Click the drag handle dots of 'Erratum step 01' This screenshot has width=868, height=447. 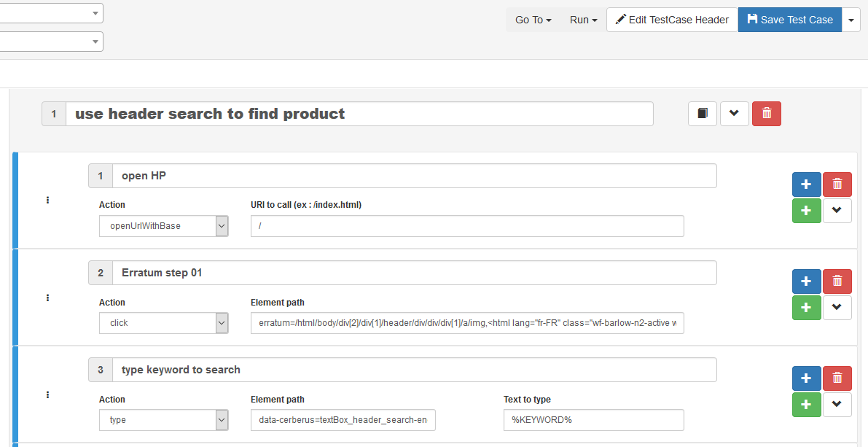[x=47, y=298]
